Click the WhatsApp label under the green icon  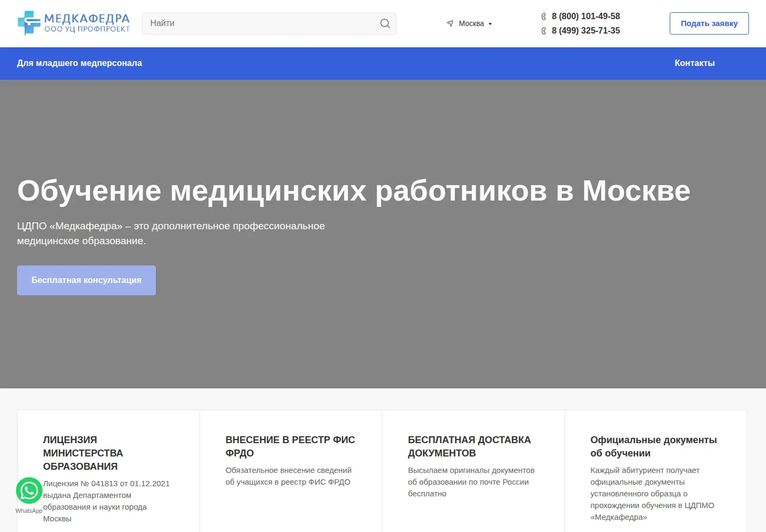[29, 511]
